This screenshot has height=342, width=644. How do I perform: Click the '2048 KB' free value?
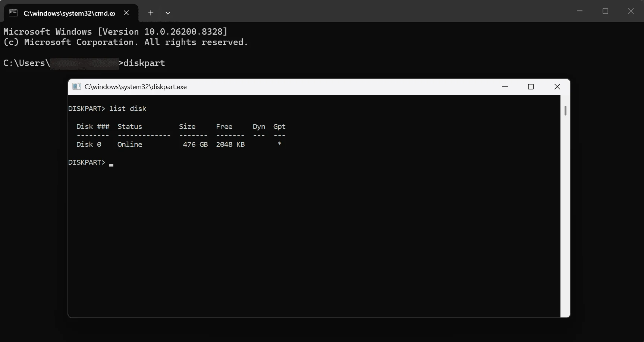pyautogui.click(x=230, y=145)
